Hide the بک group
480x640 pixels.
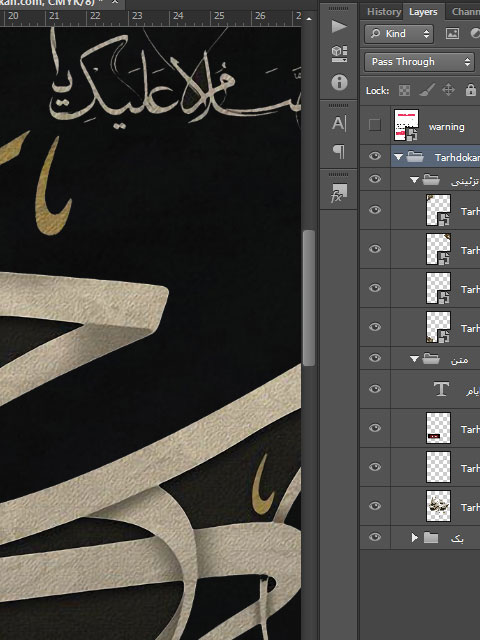(375, 537)
